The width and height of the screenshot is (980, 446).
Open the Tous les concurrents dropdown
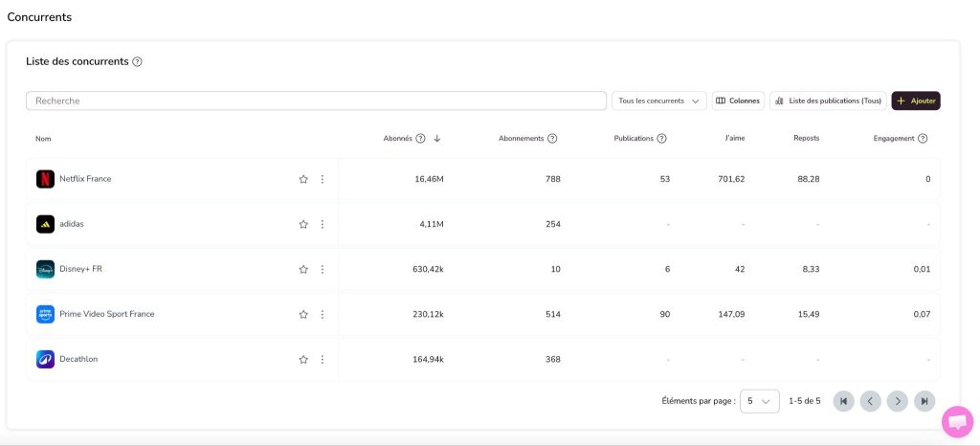coord(658,100)
